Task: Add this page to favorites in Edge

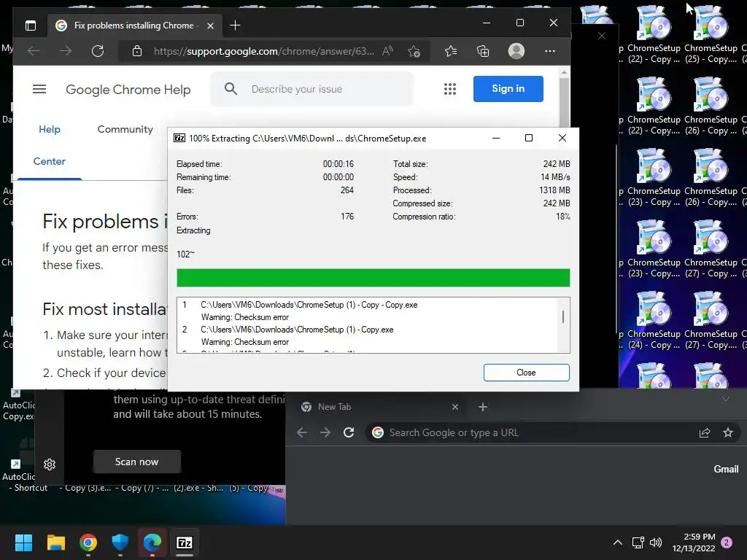Action: [x=414, y=51]
